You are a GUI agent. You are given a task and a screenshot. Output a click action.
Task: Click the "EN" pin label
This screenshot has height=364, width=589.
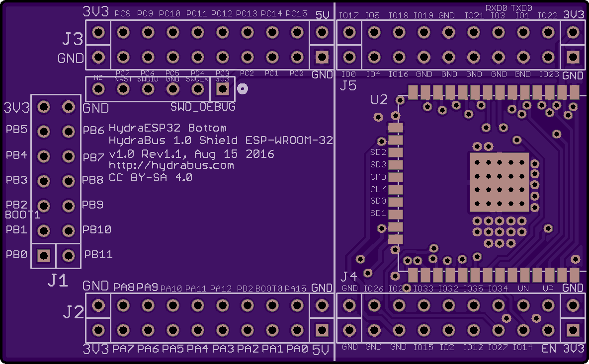click(x=549, y=349)
